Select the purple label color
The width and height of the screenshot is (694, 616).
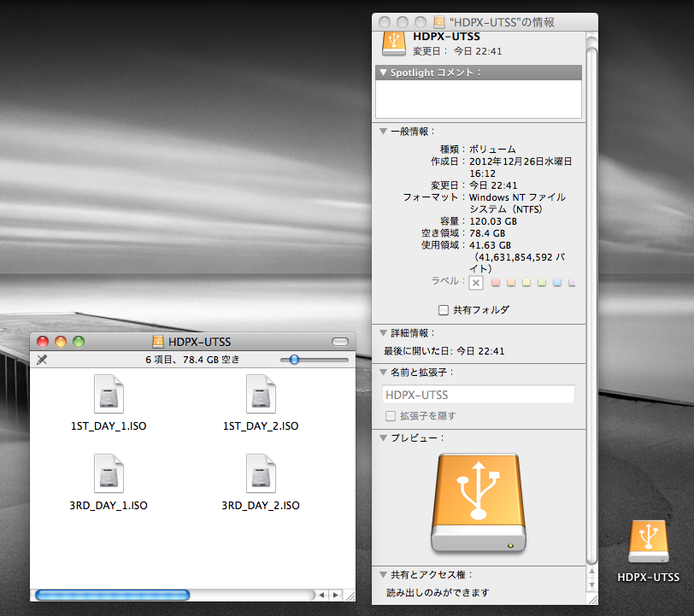tap(572, 282)
